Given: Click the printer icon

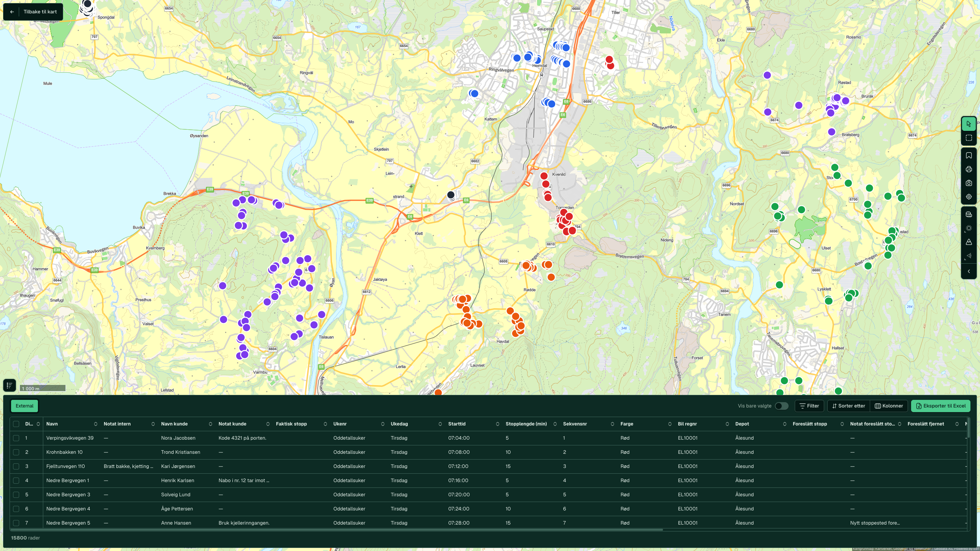Looking at the screenshot, I should coord(969,169).
